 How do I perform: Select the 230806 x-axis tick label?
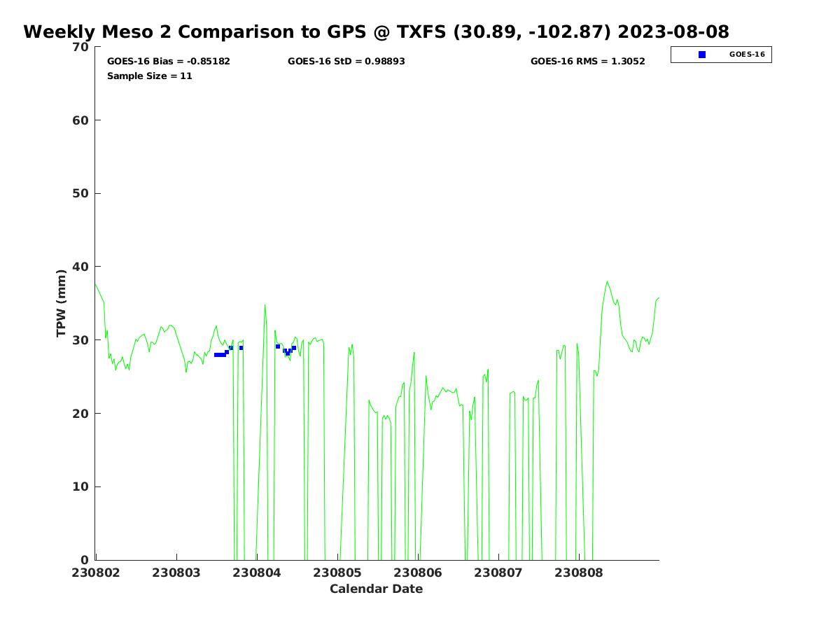(x=418, y=573)
